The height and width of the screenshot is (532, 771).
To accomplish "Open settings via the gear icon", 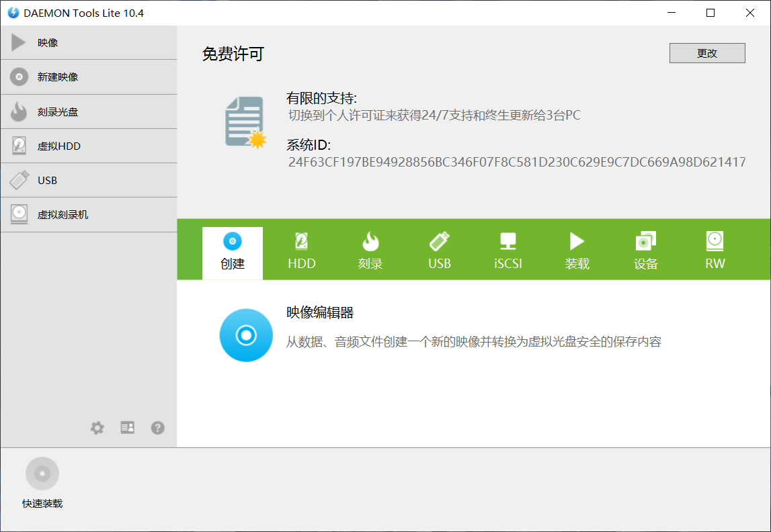I will click(x=97, y=428).
